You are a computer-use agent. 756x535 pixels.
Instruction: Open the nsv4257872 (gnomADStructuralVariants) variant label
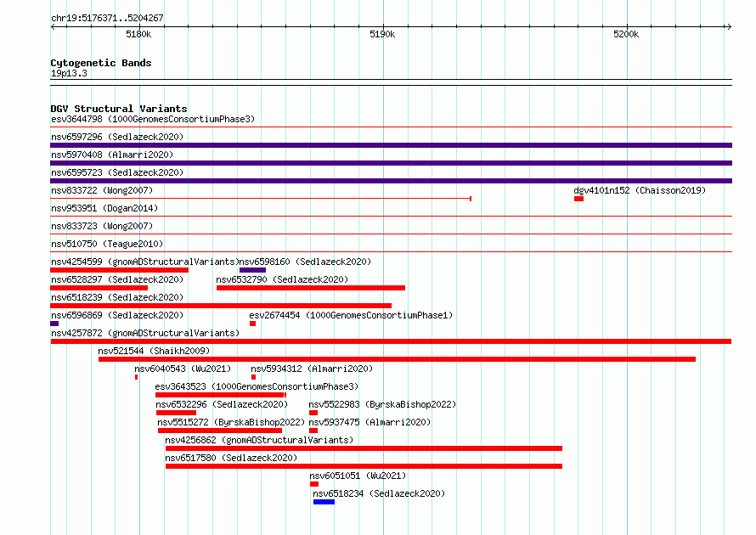point(145,333)
